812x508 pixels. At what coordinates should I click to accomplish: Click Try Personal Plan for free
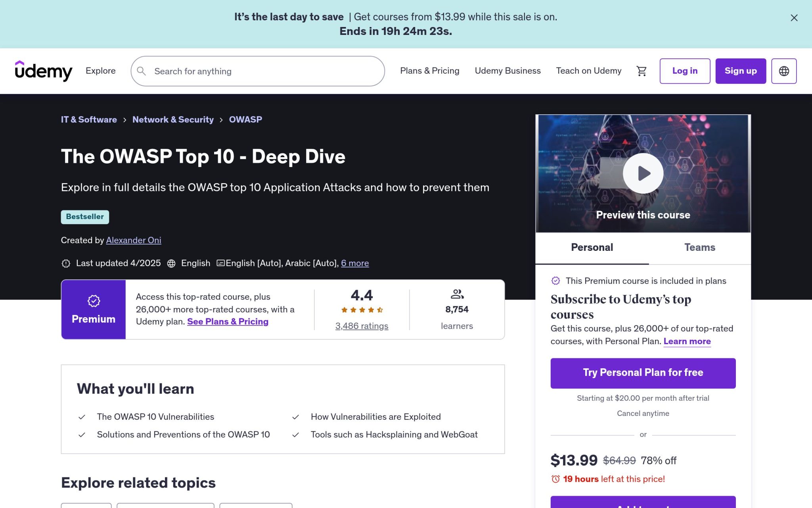click(x=643, y=373)
